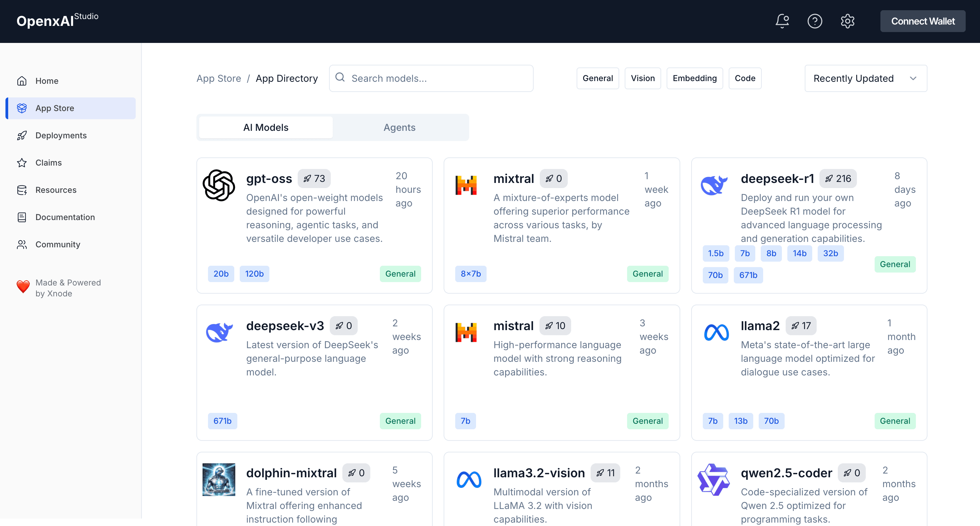Click the OpenAI logo on gpt-oss card
The height and width of the screenshot is (526, 980).
tap(219, 185)
